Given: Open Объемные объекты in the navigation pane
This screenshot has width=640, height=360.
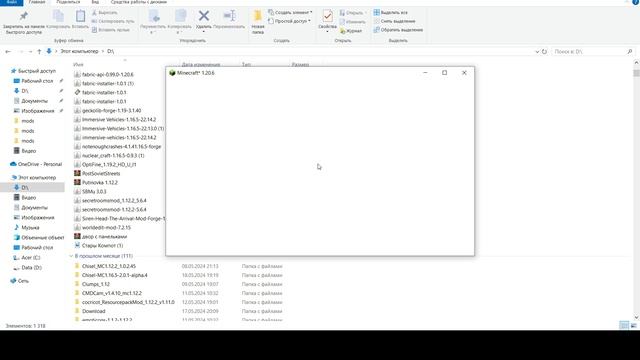Looking at the screenshot, I should click(x=42, y=237).
